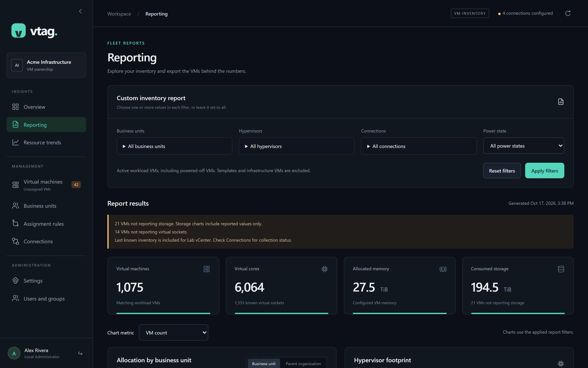Image resolution: width=588 pixels, height=368 pixels.
Task: Click the Apply filters button
Action: [x=545, y=171]
